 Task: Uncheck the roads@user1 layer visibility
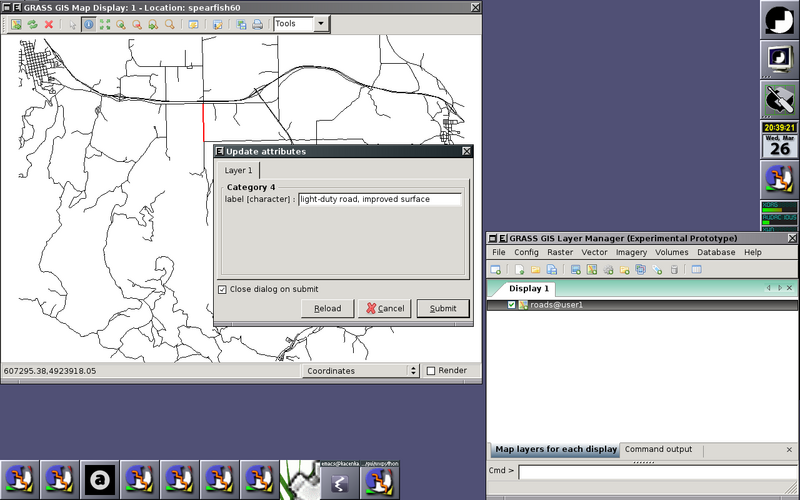pyautogui.click(x=511, y=305)
